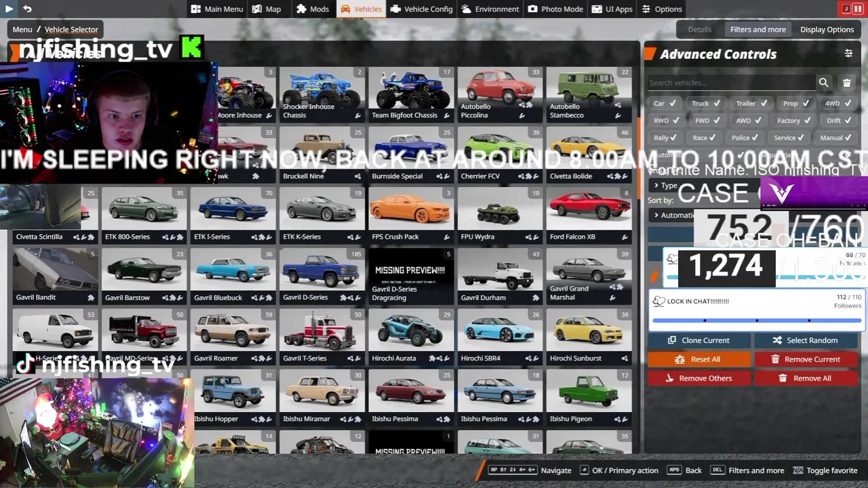Screen dimensions: 868x488
Task: Expand the Automatic sort-by dropdown
Action: pyautogui.click(x=673, y=215)
